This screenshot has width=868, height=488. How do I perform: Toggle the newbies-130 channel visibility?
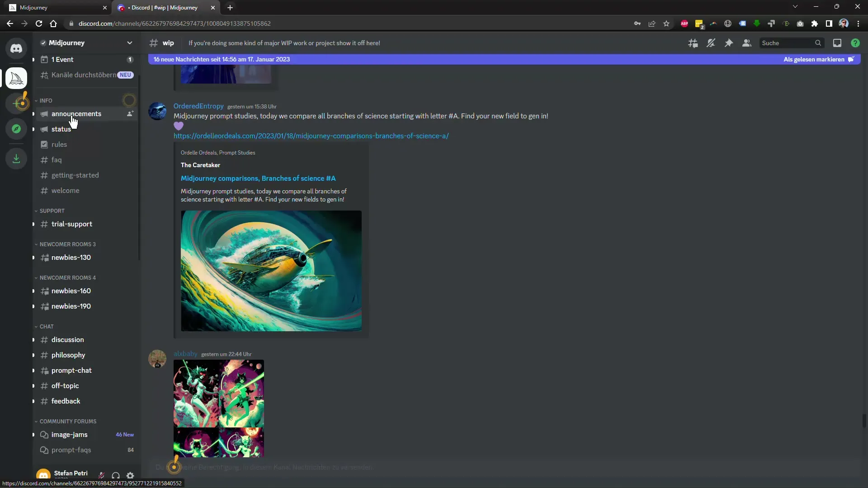33,258
